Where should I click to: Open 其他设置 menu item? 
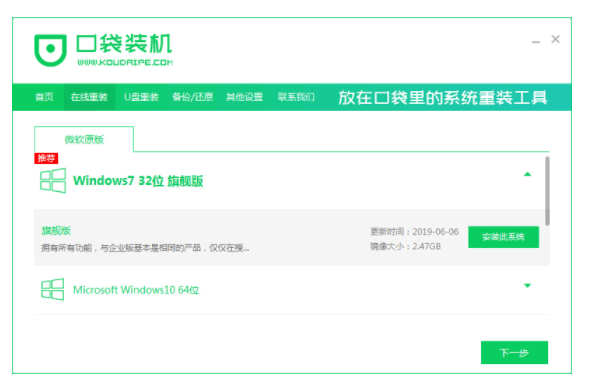coord(244,97)
